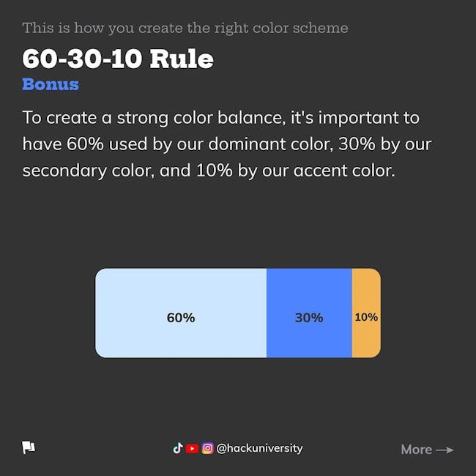Click the gray 'This is how you create' tagline
Viewport: 476px width, 476px height.
tap(185, 29)
